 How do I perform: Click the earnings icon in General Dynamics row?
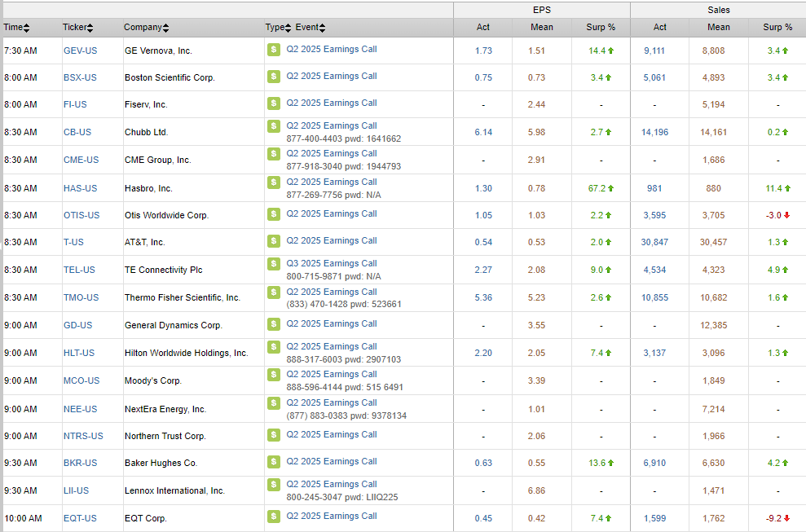point(274,323)
